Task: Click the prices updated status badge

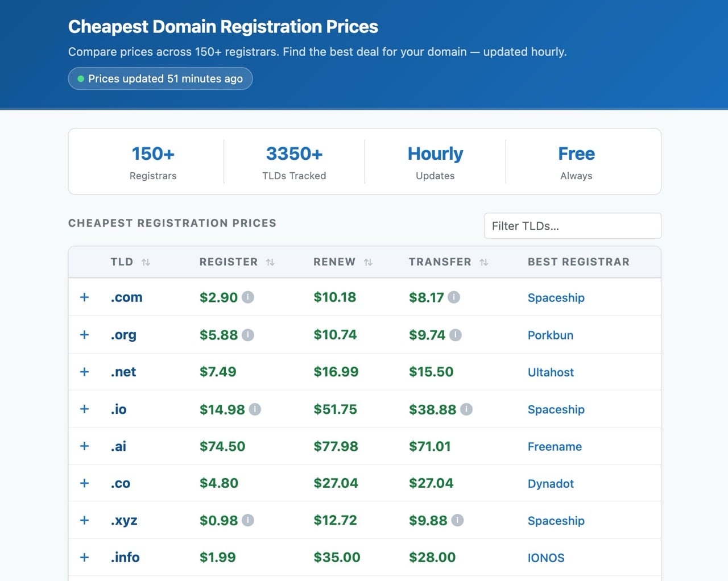Action: pyautogui.click(x=160, y=78)
